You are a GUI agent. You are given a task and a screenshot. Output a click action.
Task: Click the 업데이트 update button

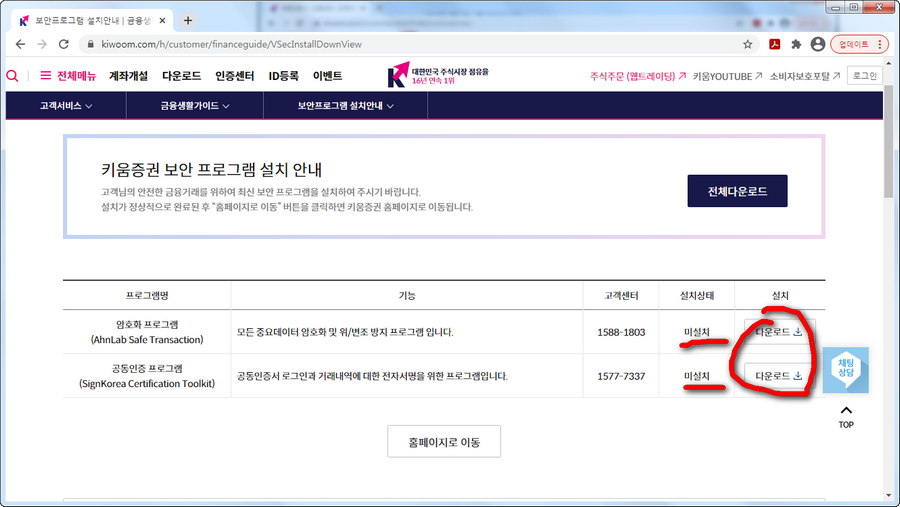pyautogui.click(x=859, y=44)
